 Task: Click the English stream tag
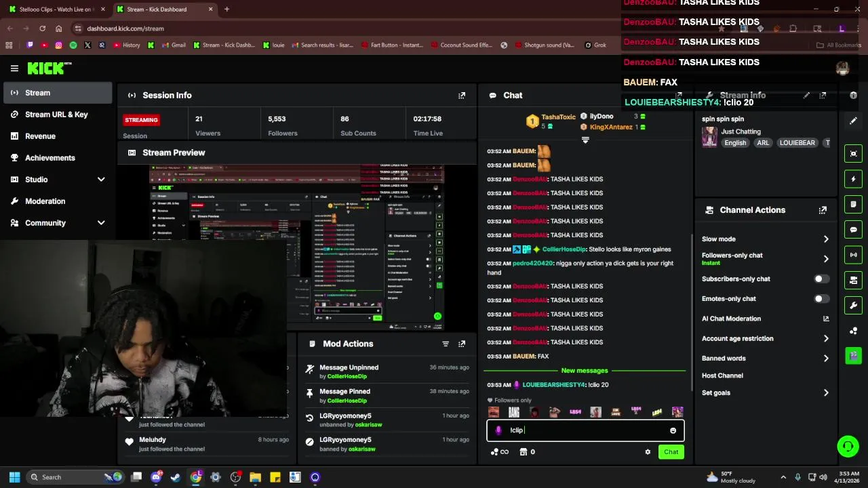click(735, 143)
